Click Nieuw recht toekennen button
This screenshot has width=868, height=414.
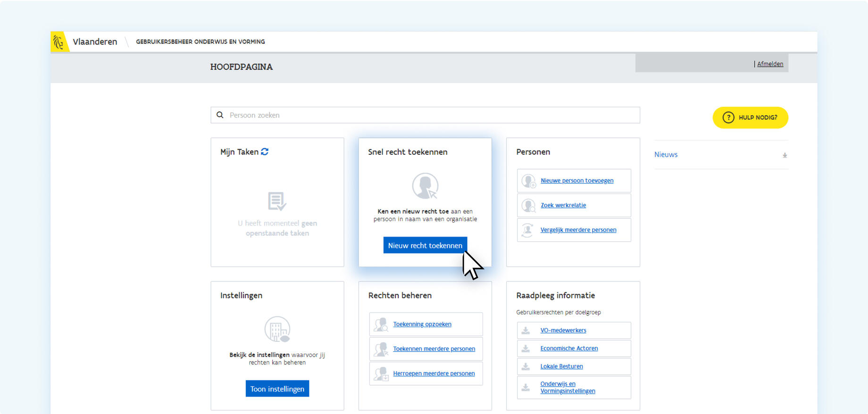coord(425,245)
